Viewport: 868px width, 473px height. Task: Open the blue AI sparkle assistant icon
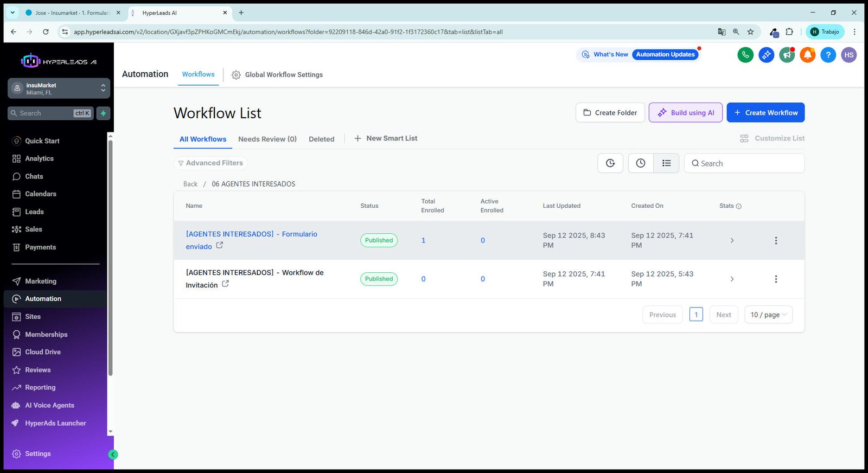pos(766,55)
